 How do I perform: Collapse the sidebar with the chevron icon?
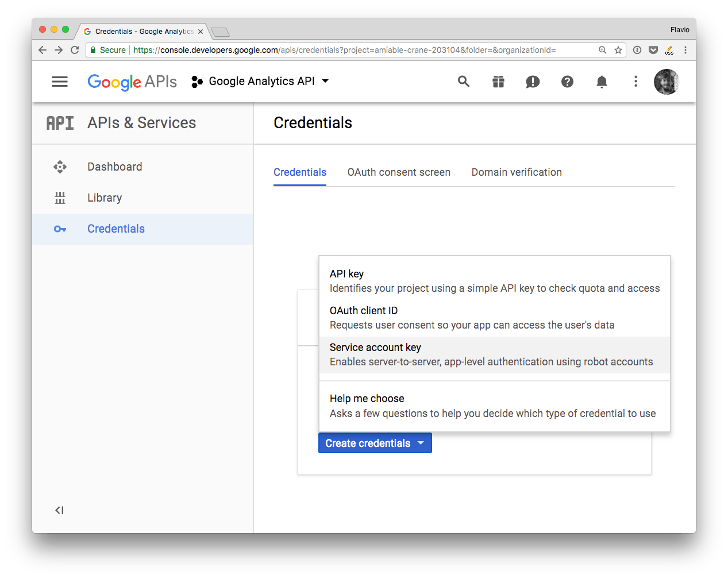[59, 510]
